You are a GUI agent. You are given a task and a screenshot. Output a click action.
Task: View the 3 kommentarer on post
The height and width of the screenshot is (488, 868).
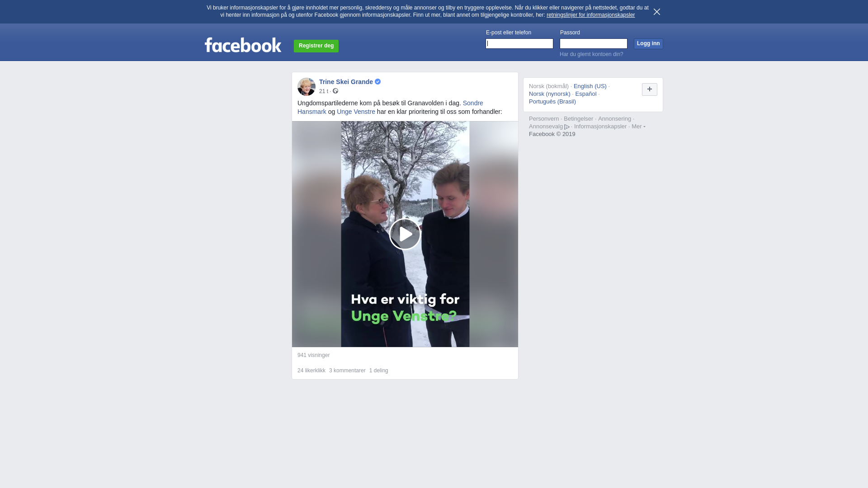(347, 371)
